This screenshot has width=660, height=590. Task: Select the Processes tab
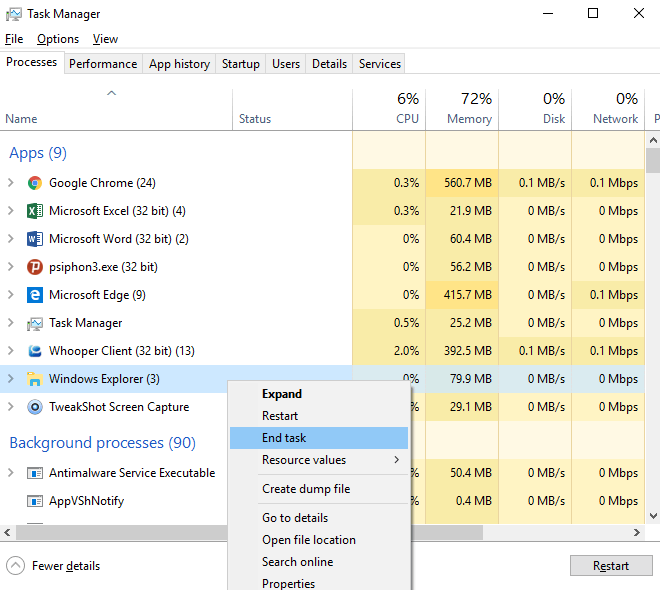click(32, 62)
